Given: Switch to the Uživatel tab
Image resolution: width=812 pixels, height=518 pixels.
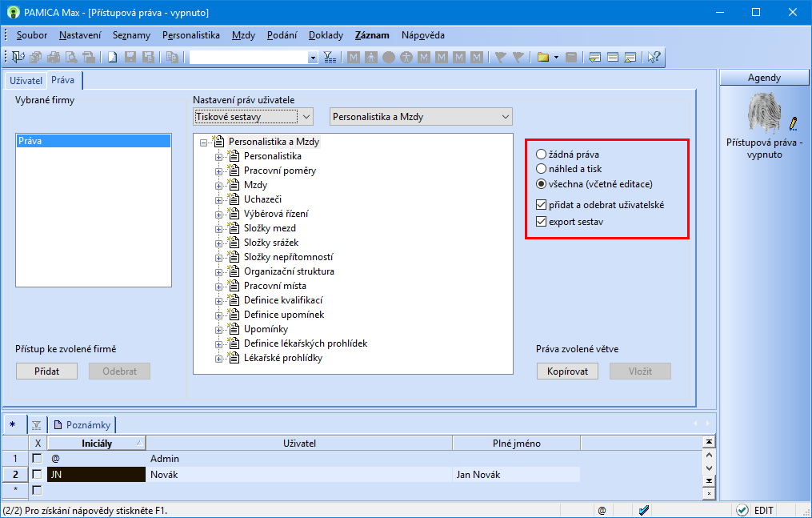Looking at the screenshot, I should tap(26, 80).
